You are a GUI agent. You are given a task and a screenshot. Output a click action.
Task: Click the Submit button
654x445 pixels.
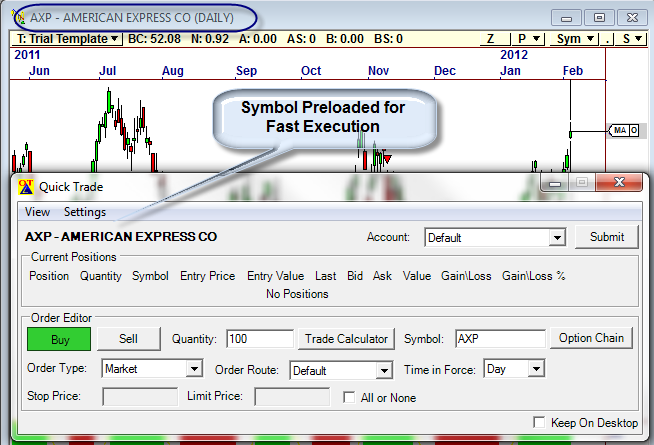pyautogui.click(x=607, y=237)
